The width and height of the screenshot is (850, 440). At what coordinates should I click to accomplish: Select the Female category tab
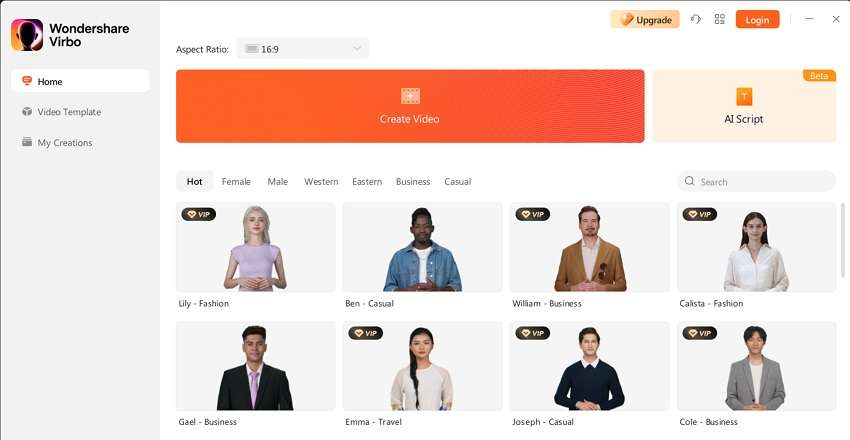(236, 182)
